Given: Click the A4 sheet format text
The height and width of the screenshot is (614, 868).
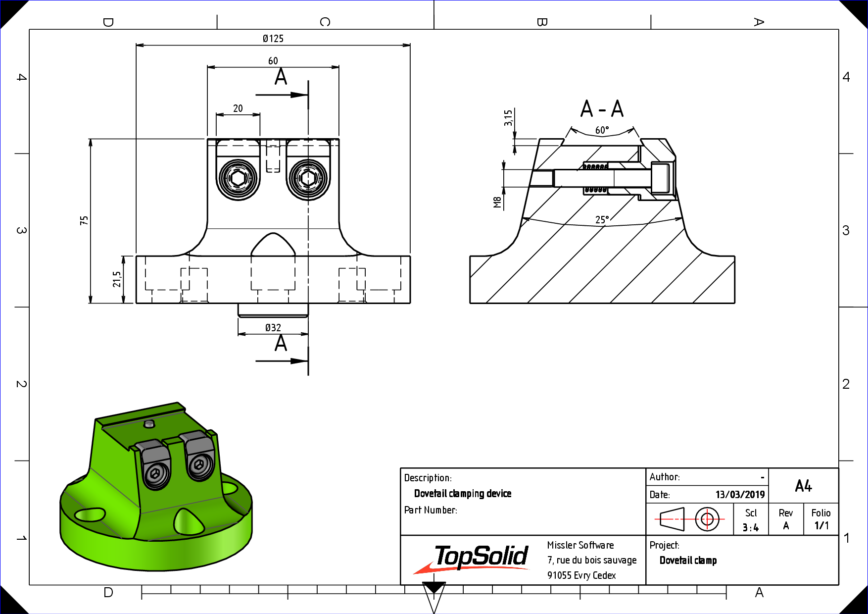Looking at the screenshot, I should click(x=804, y=486).
